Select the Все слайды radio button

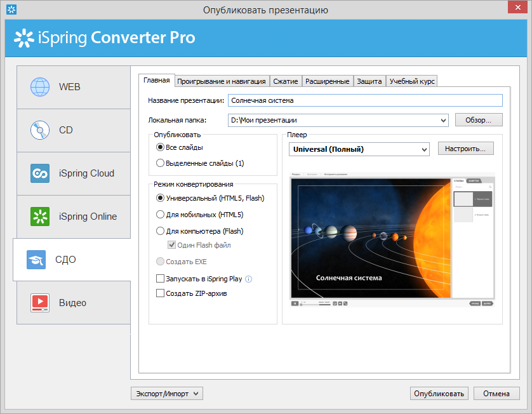point(160,147)
